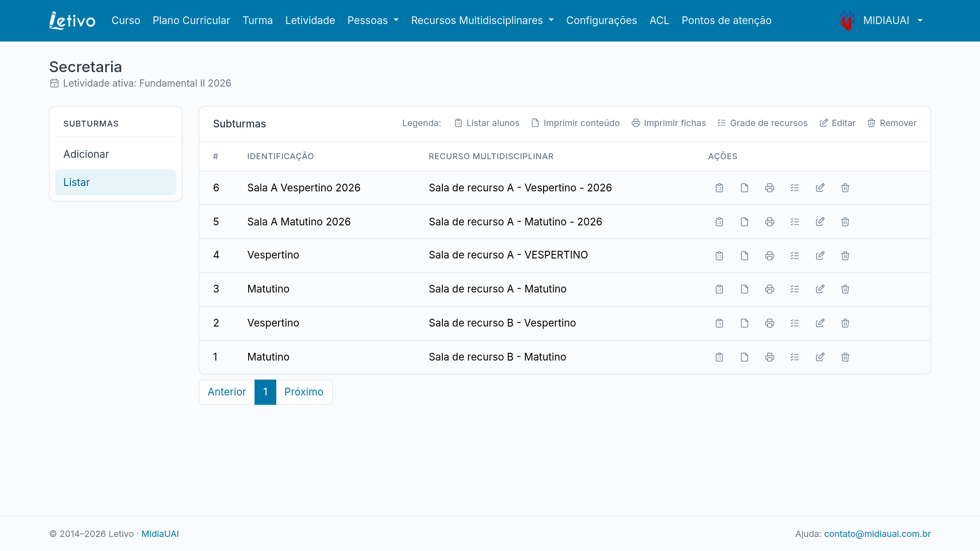980x551 pixels.
Task: Remove subturma Sala A Vespertino 2026
Action: point(845,188)
